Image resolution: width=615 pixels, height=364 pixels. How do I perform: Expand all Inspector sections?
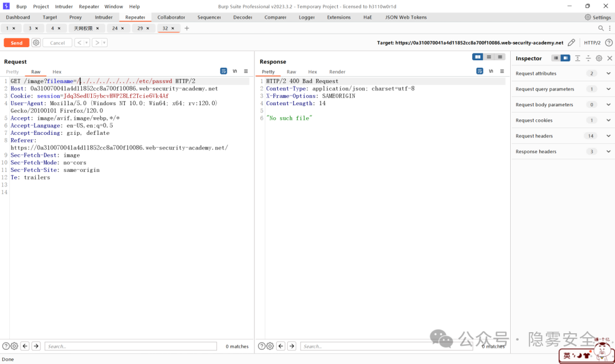tap(577, 58)
